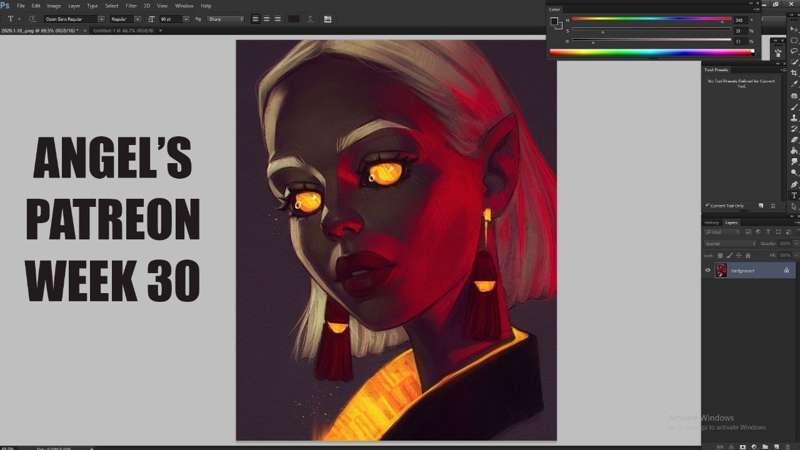This screenshot has width=800, height=450.
Task: Open the Window menu
Action: (x=184, y=6)
